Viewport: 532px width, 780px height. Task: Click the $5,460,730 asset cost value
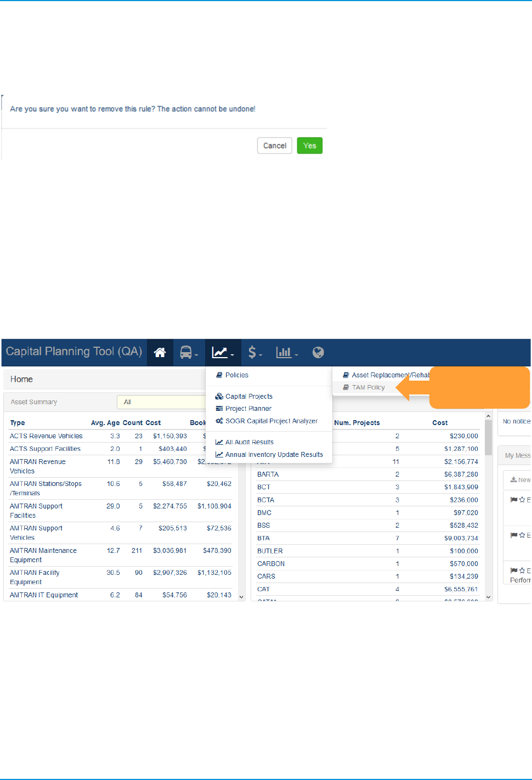click(x=170, y=462)
